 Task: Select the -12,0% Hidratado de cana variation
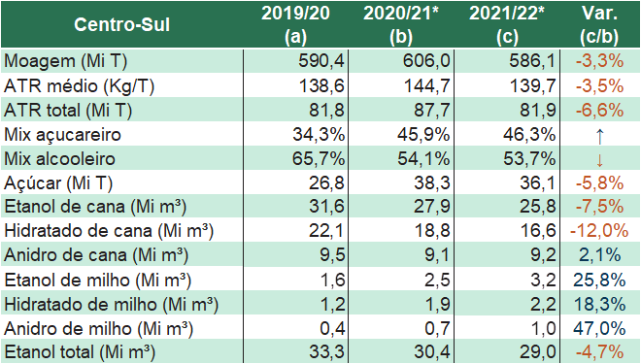599,231
